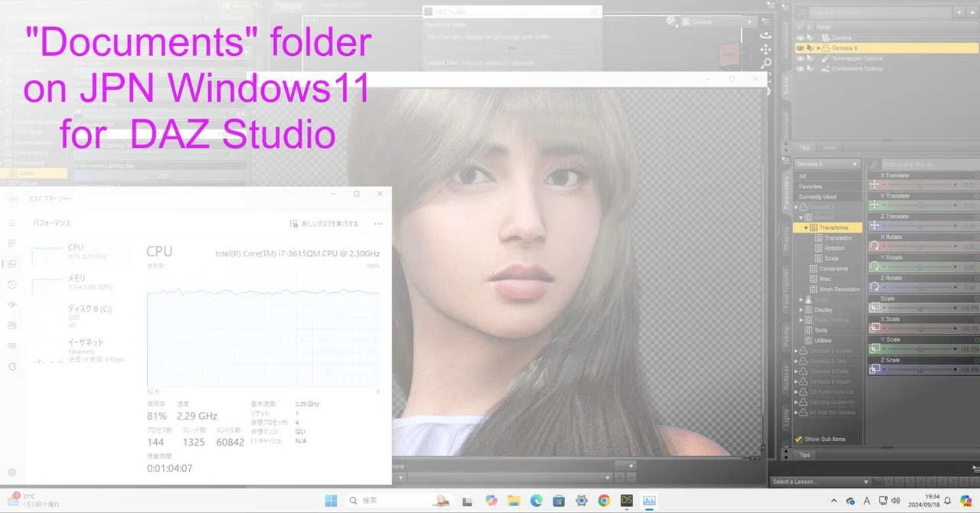This screenshot has height=513, width=980.
Task: Open the Select a Lesson dropdown
Action: (820, 482)
